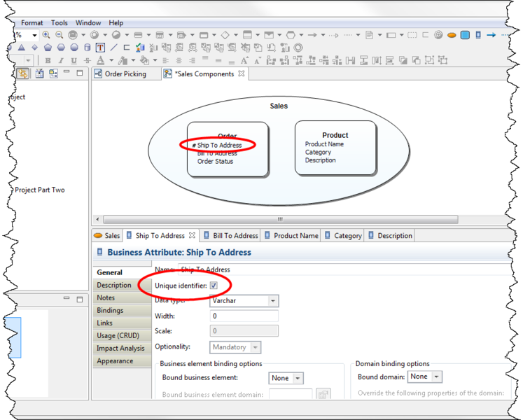
Task: Select the hexagon shape tool in toolbar
Action: (291, 35)
